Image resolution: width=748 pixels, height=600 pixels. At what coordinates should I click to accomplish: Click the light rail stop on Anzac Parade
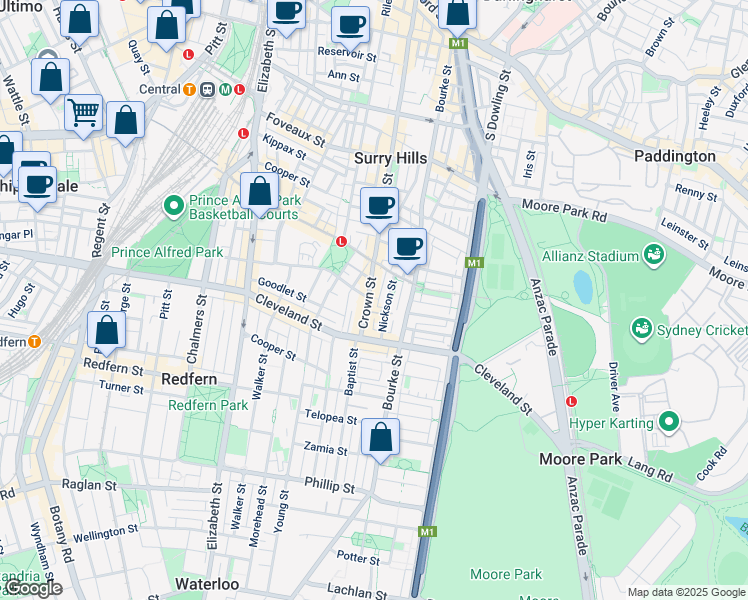pos(571,401)
